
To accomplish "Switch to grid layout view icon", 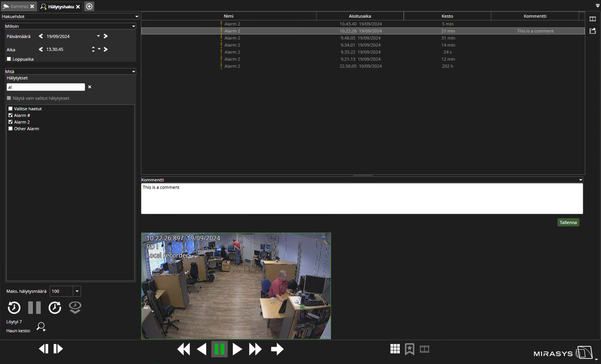I will coord(395,349).
